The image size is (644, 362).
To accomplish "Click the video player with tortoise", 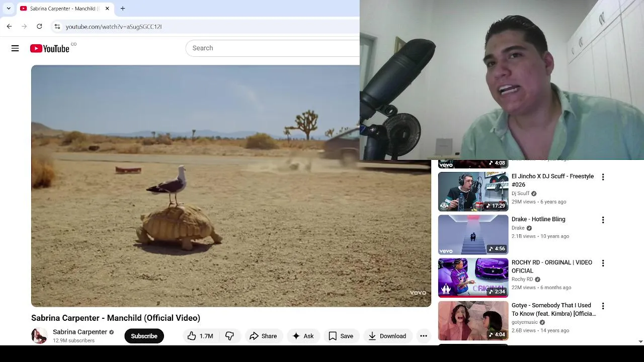I will 231,186.
